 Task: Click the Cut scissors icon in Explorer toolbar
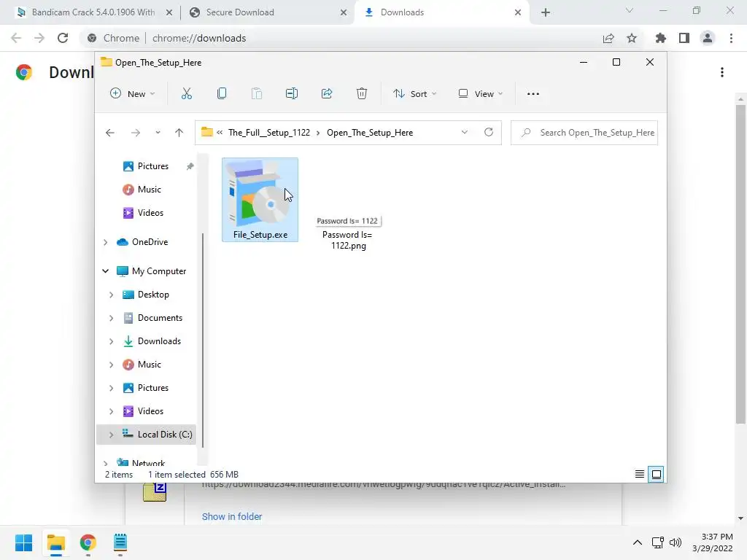coord(186,94)
